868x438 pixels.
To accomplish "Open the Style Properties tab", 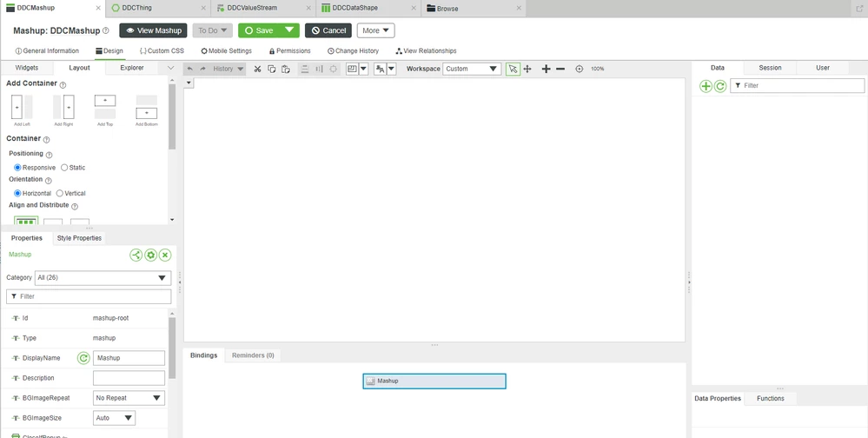I will pyautogui.click(x=79, y=238).
